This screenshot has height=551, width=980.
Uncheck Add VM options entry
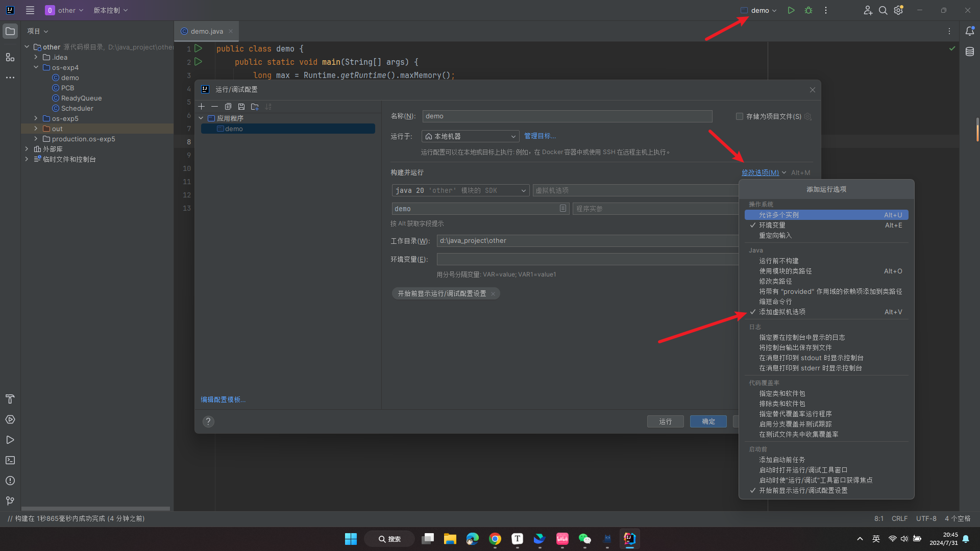click(826, 312)
